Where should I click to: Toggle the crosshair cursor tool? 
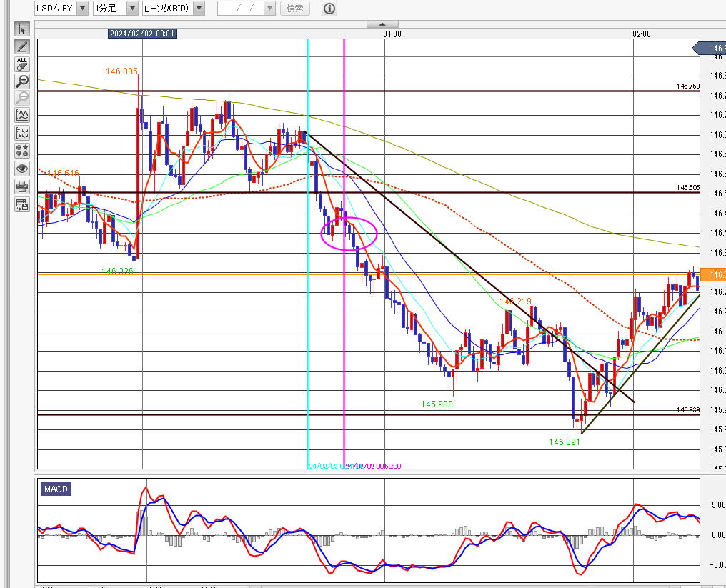22,29
